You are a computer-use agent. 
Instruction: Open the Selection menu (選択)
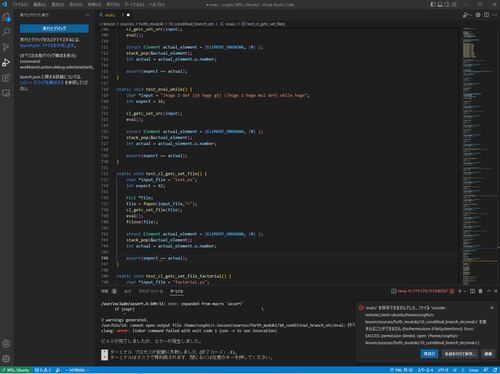(58, 5)
